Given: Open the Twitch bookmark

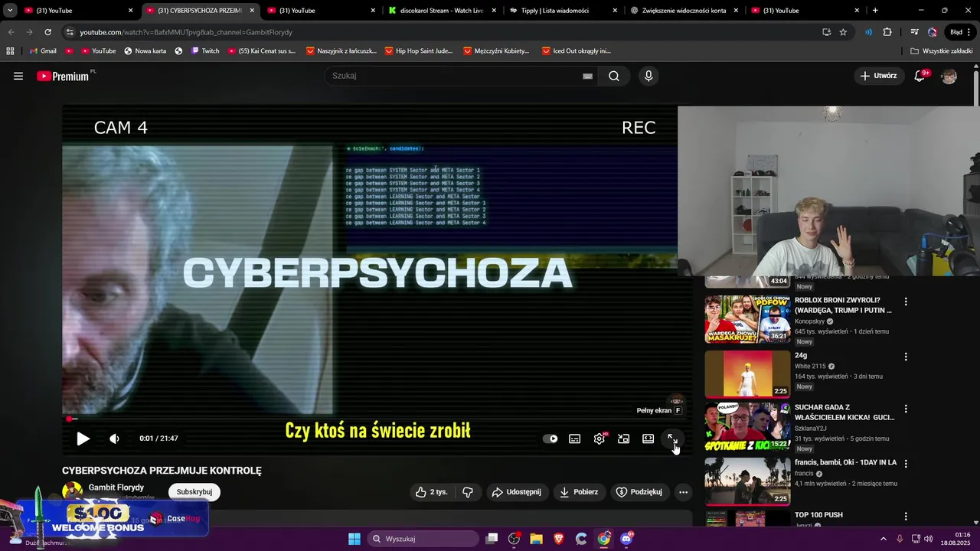Looking at the screenshot, I should tap(205, 51).
